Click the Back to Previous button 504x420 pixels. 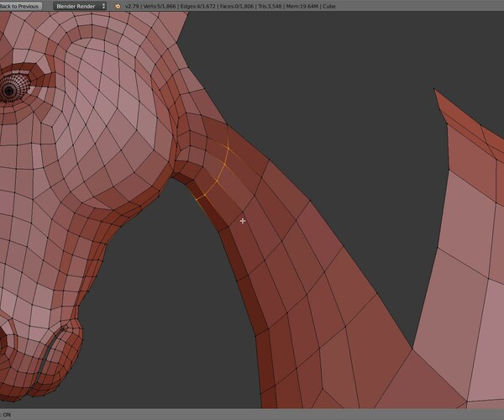[x=20, y=6]
